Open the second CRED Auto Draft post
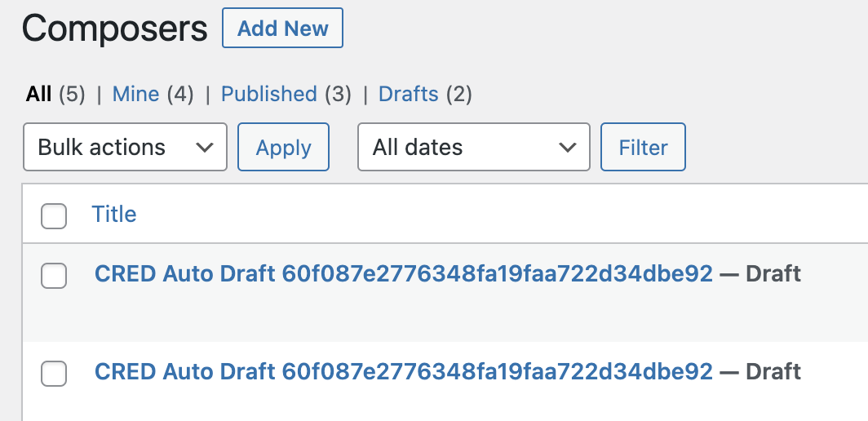Image resolution: width=868 pixels, height=421 pixels. (x=404, y=371)
